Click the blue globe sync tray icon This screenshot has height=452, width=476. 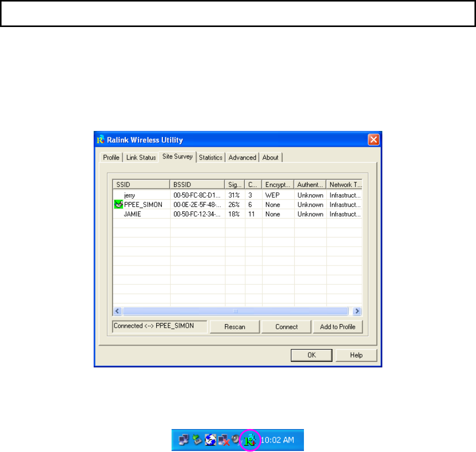tap(210, 440)
